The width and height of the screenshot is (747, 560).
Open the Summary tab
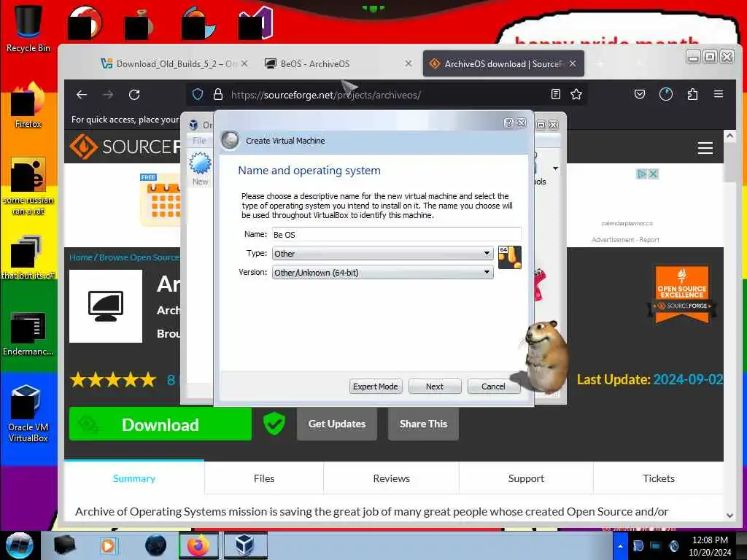[x=134, y=478]
